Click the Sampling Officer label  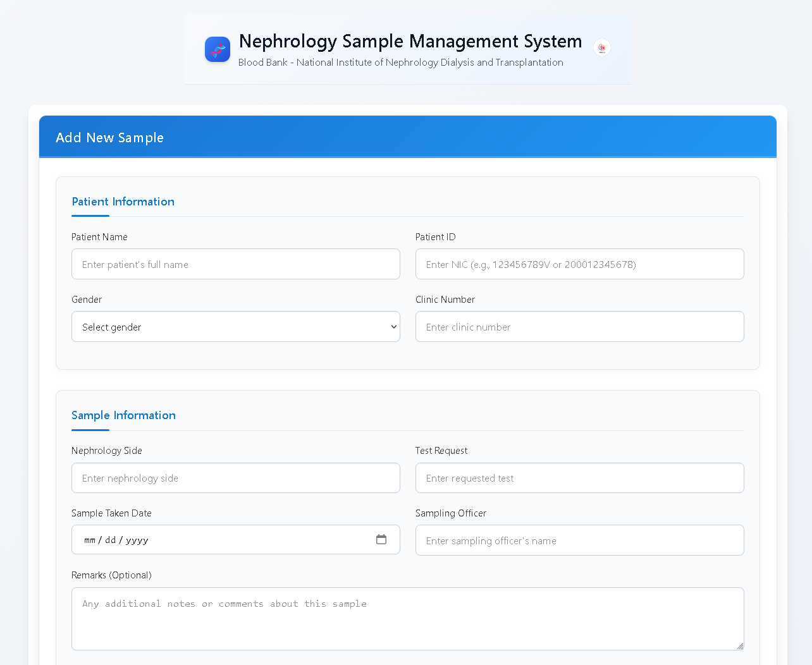[451, 513]
